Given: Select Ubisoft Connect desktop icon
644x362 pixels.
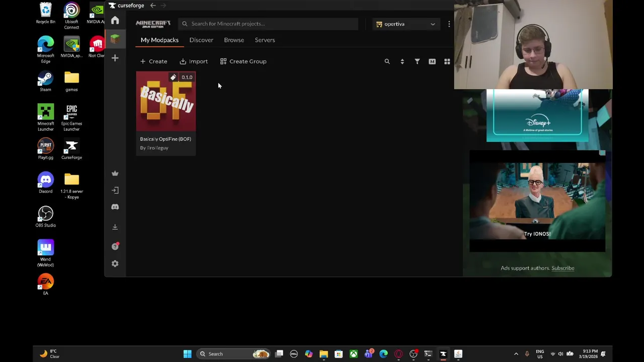Looking at the screenshot, I should [71, 16].
